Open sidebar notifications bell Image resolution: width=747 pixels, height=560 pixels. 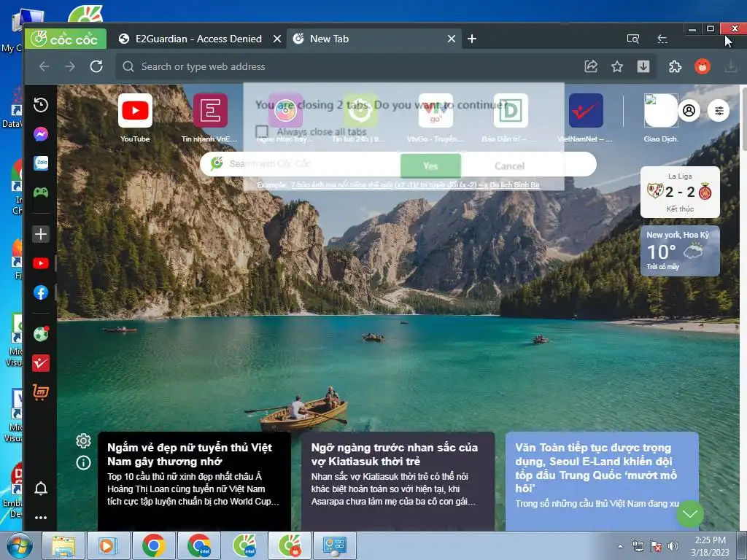coord(41,488)
